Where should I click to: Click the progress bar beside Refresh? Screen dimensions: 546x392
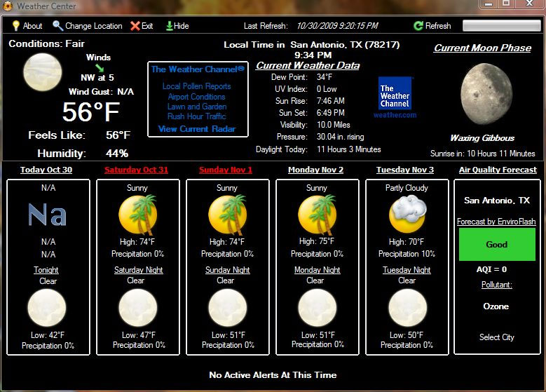coord(500,26)
